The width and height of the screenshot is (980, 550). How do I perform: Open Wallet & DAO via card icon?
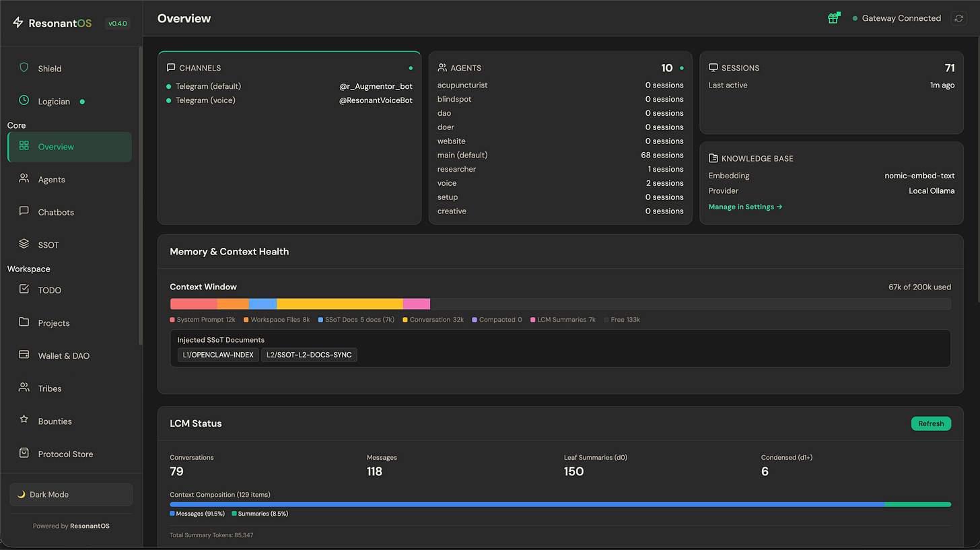pos(24,355)
